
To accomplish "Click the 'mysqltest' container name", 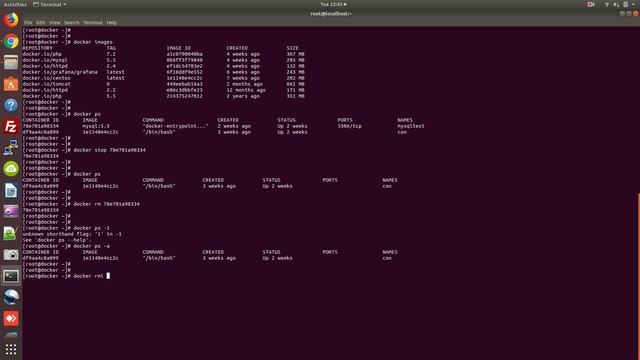I will (411, 126).
